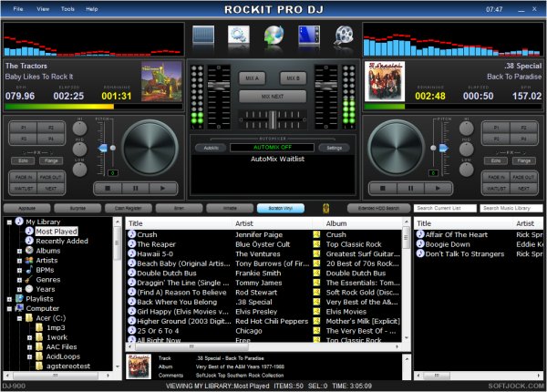Expand the Genres tree node

click(19, 280)
